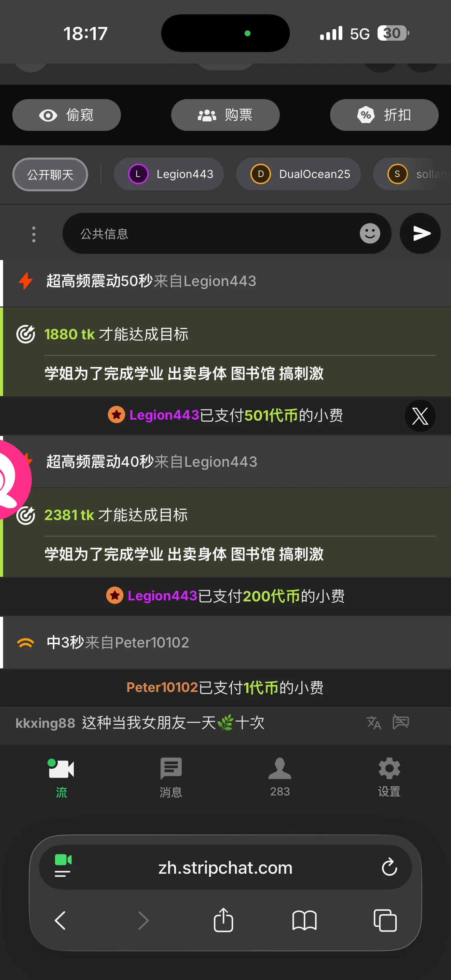
Task: Open the emoji picker in chat input
Action: coord(370,233)
